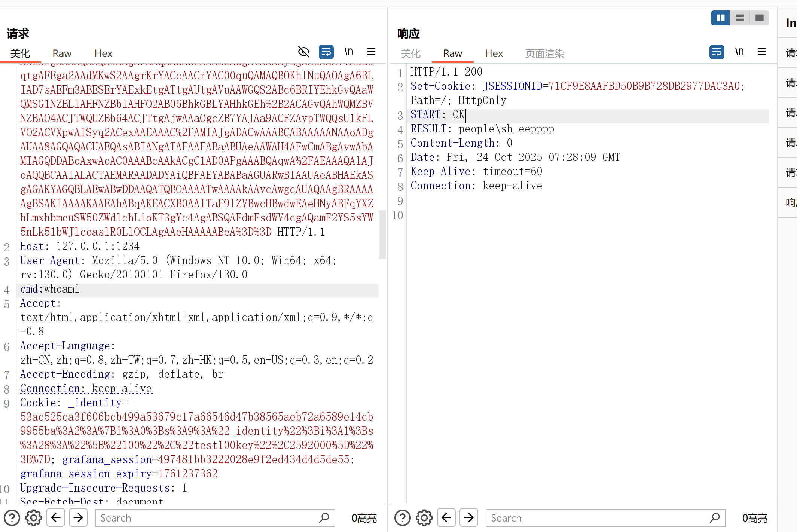Screen dimensions: 797x532
Task: Show non-printable \n characters in response
Action: point(739,52)
